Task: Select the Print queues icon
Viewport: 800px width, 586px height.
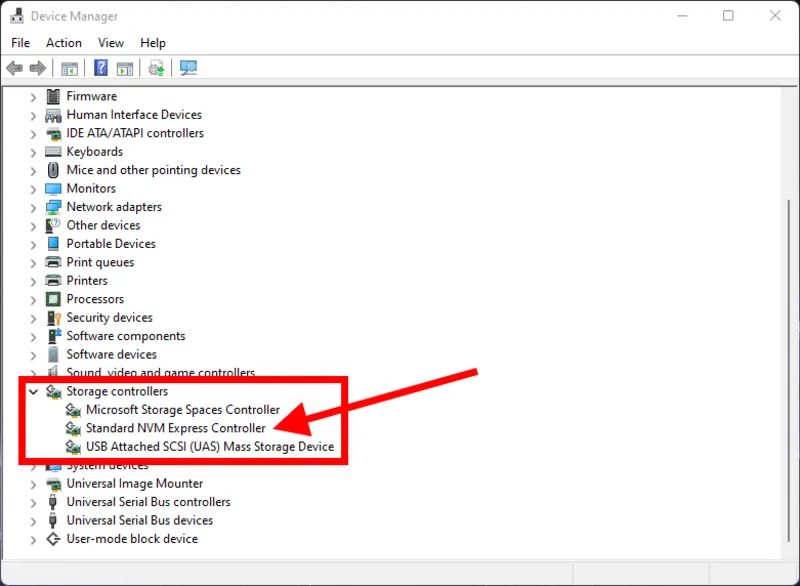Action: (x=53, y=262)
